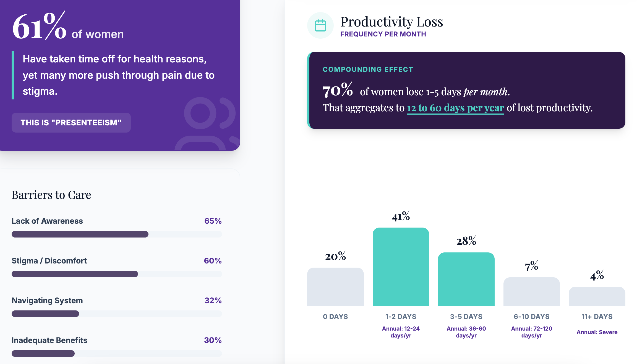Viewport: 637px width, 364px height.
Task: Click the Inadequate Benefits progress bar
Action: [117, 354]
